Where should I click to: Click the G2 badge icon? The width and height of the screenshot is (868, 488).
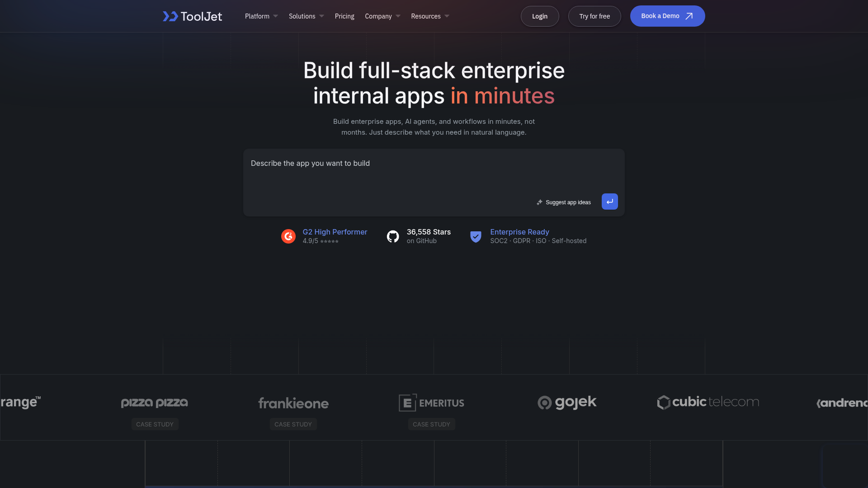tap(288, 236)
